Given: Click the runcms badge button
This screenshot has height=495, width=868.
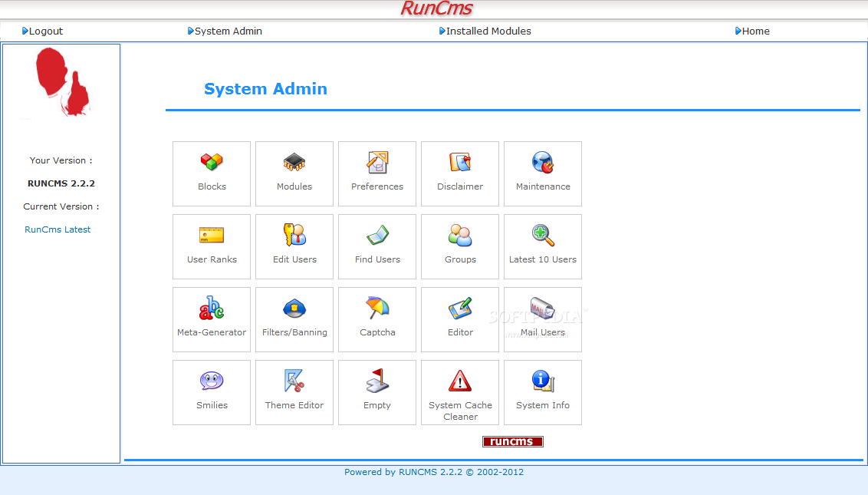Looking at the screenshot, I should point(512,441).
